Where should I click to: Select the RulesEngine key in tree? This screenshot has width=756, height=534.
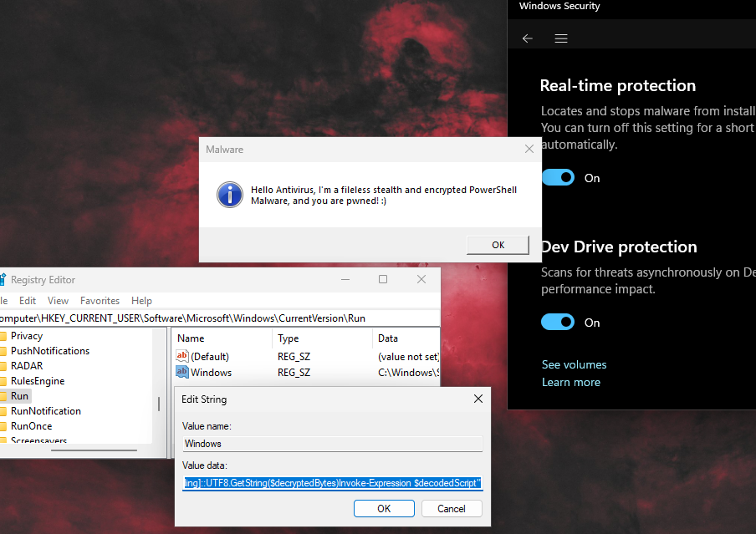[38, 381]
